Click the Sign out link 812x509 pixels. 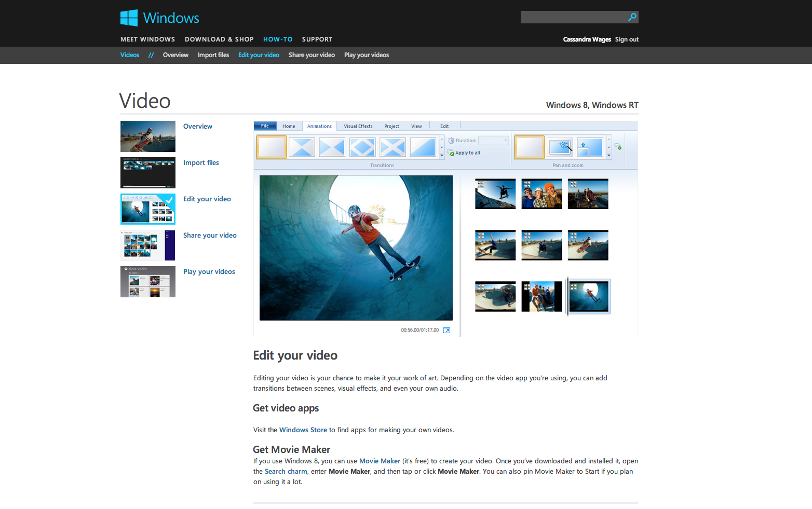(627, 39)
